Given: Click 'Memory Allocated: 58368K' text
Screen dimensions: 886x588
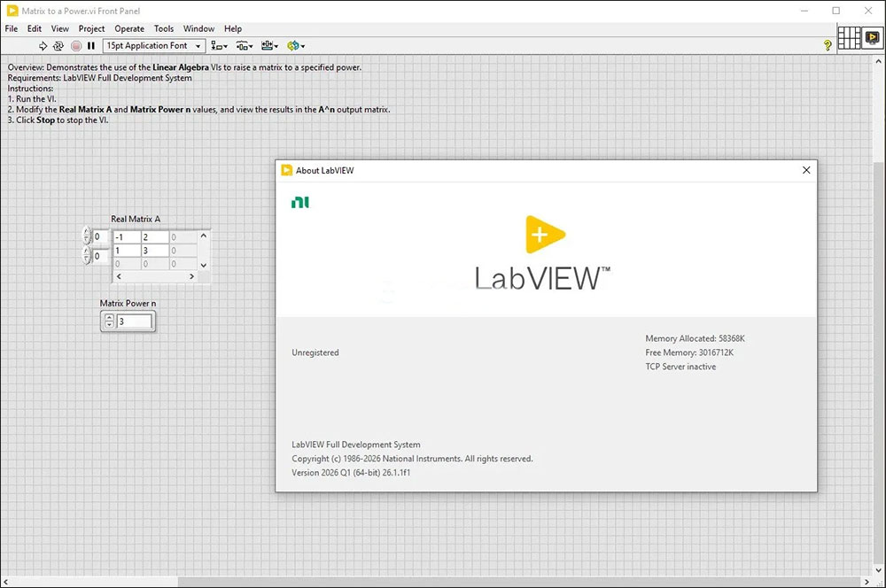Looking at the screenshot, I should (695, 338).
